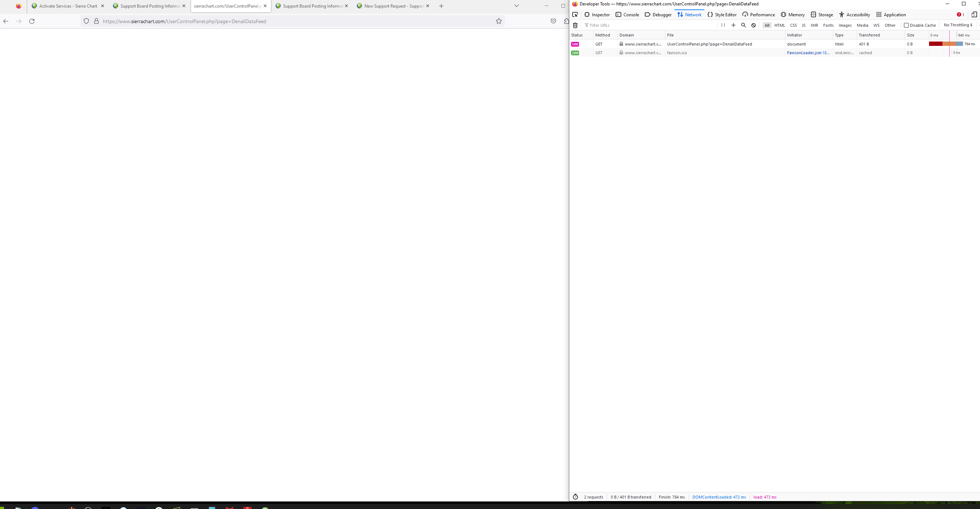Click the Filter URLs input field
Viewport: 980px width, 509px height.
pyautogui.click(x=647, y=25)
